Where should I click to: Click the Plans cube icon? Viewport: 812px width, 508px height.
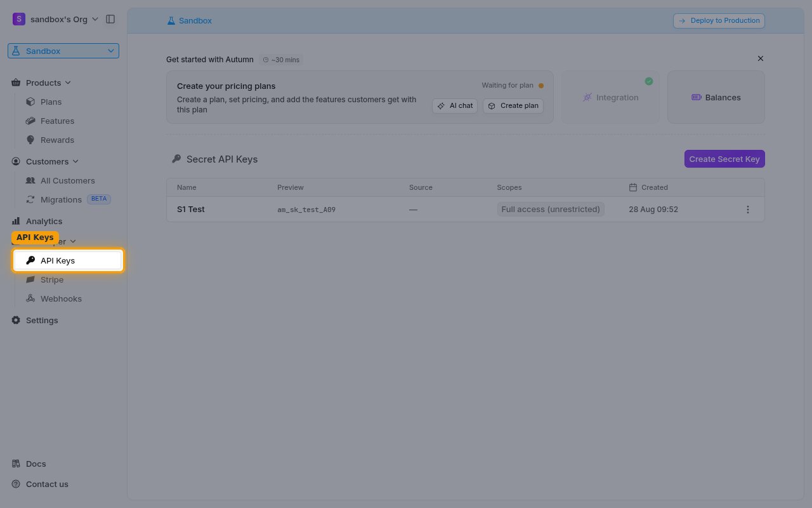tap(30, 102)
